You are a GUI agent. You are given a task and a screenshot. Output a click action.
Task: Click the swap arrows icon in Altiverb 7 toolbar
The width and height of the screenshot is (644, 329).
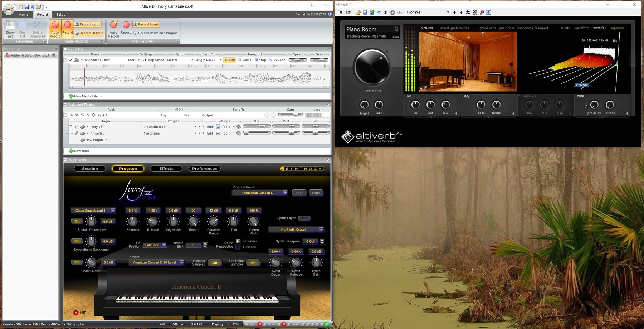click(468, 13)
